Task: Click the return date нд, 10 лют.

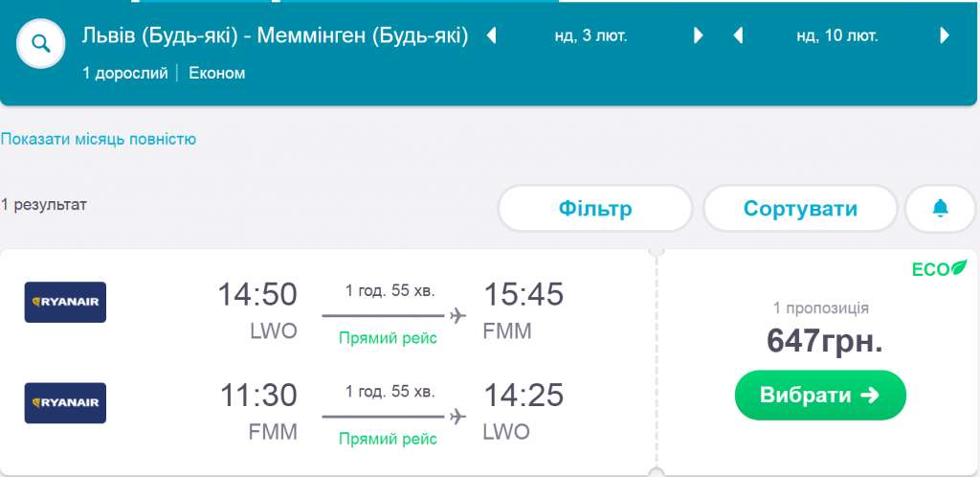Action: (x=837, y=36)
